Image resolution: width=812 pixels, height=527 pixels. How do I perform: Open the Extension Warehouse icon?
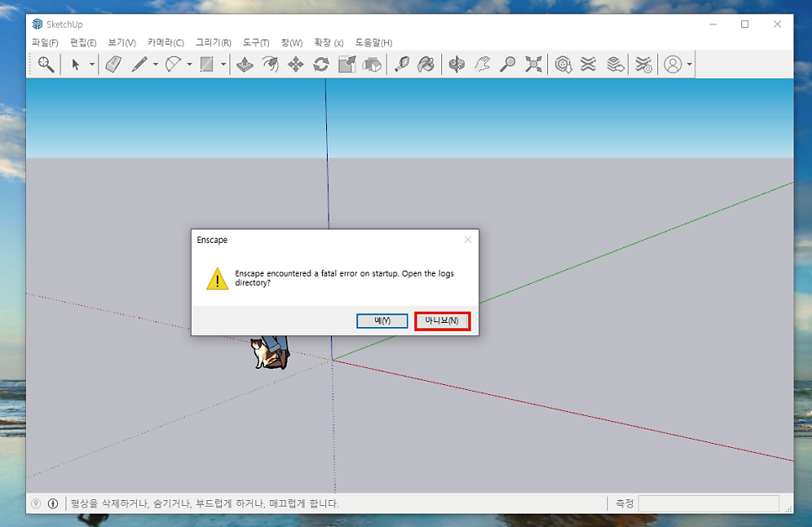588,64
